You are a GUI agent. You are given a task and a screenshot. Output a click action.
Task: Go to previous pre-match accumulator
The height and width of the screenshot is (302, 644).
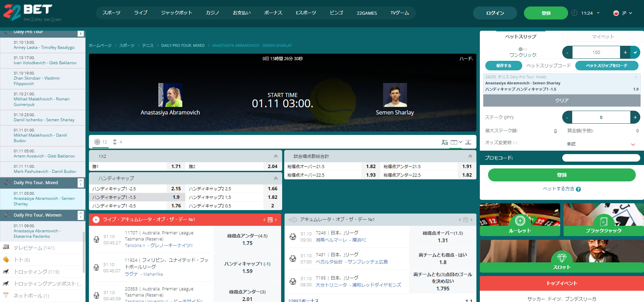pyautogui.click(x=459, y=220)
